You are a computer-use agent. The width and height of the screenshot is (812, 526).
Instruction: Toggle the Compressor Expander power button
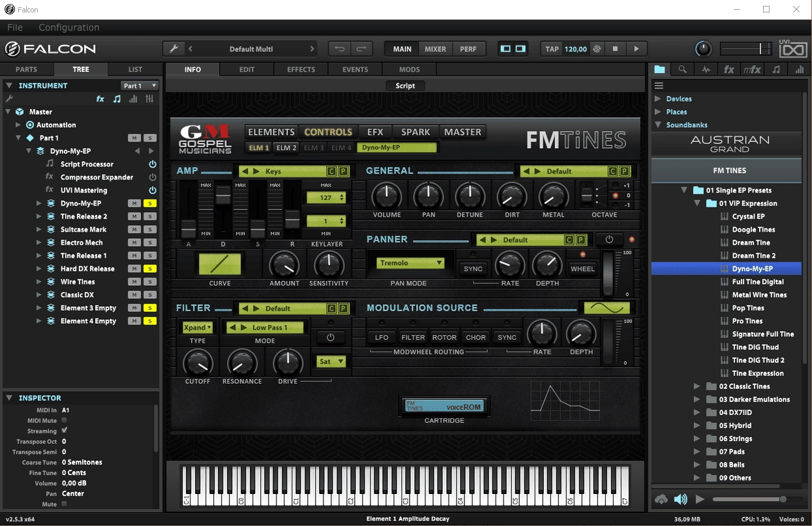click(x=153, y=178)
